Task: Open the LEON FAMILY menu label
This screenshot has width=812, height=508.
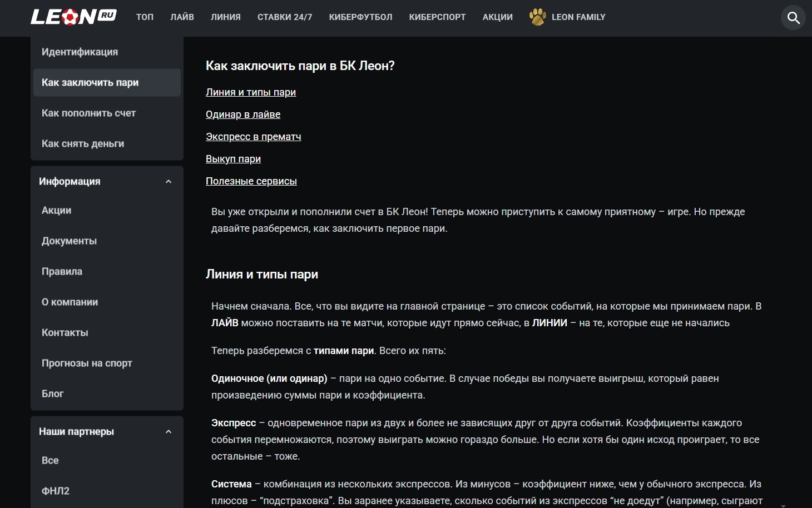Action: (578, 17)
